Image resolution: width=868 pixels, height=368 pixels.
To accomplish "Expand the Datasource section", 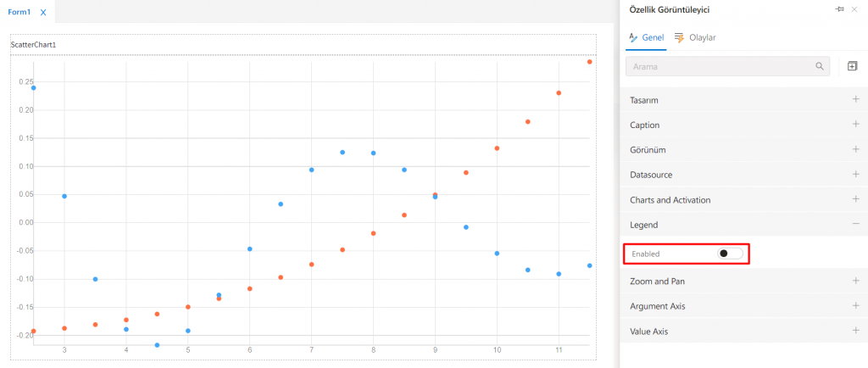I will [855, 175].
